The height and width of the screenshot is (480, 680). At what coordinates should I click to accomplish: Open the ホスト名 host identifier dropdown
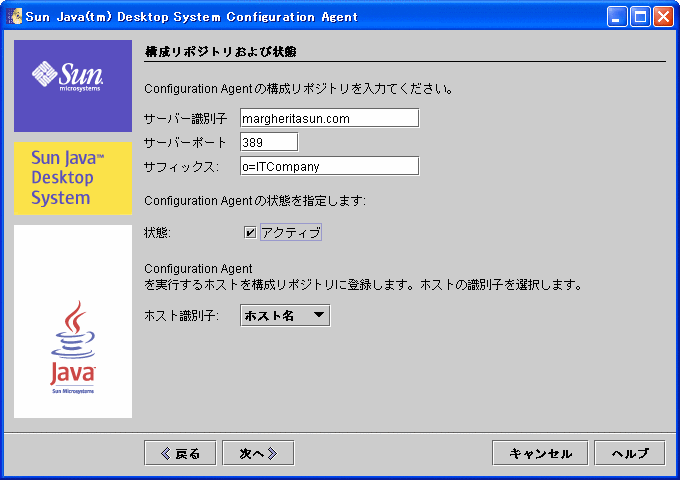coord(285,316)
